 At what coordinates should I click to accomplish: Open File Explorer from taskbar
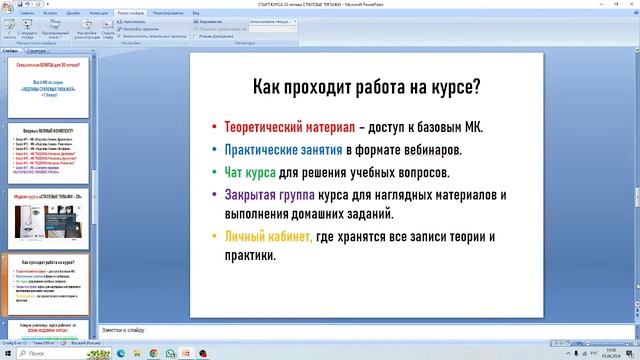137,353
